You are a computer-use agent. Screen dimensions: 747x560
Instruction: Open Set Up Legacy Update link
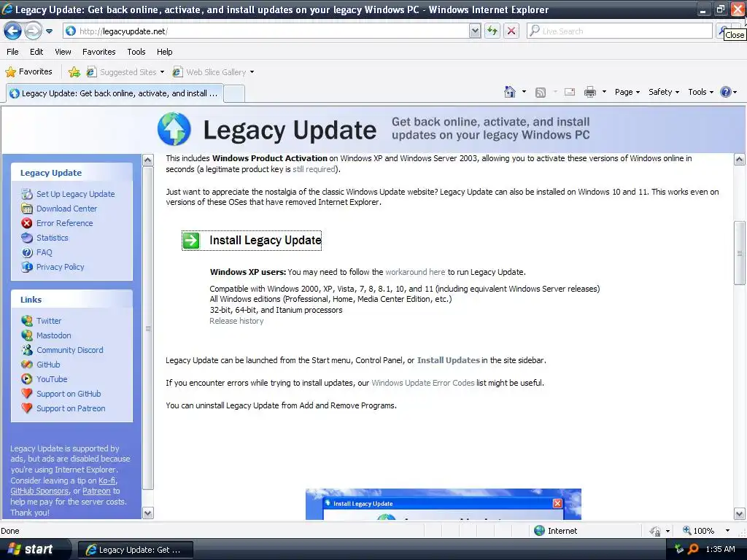coord(75,194)
